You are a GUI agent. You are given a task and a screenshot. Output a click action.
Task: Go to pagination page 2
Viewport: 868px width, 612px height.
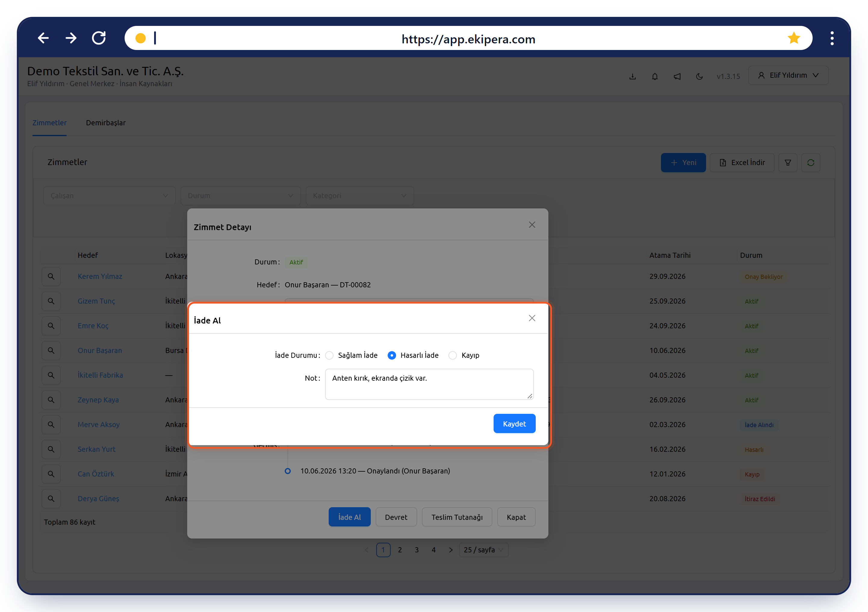coord(400,550)
